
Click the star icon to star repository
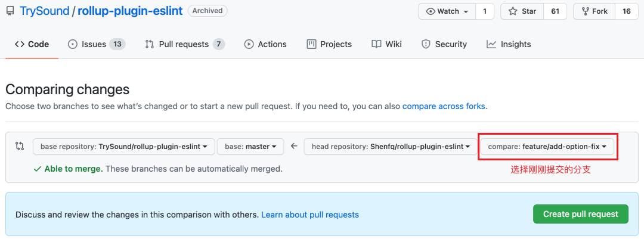(513, 11)
